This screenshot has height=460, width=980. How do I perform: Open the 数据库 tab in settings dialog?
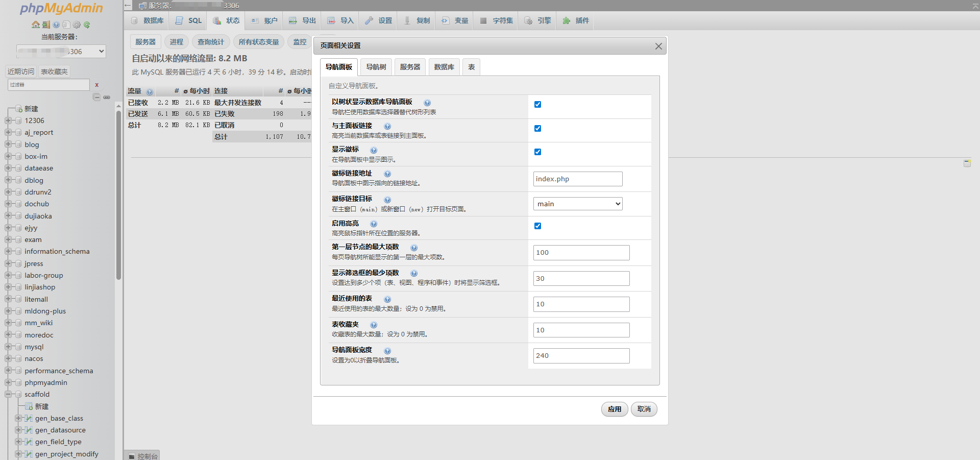tap(444, 67)
